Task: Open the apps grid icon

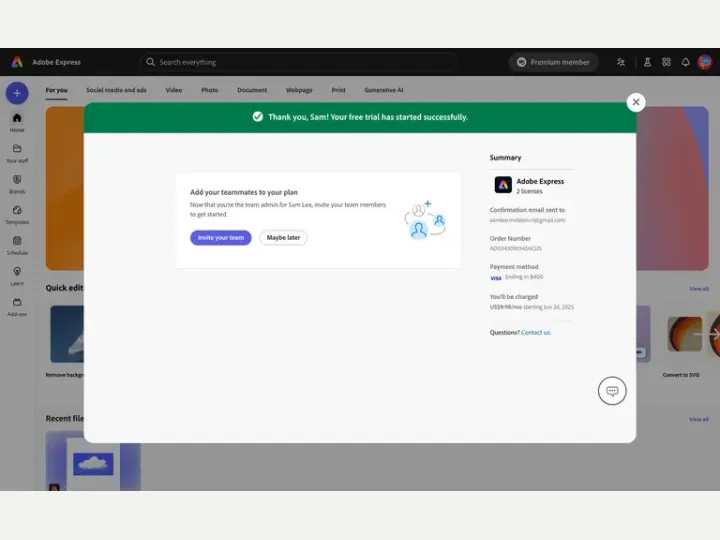Action: pyautogui.click(x=666, y=62)
